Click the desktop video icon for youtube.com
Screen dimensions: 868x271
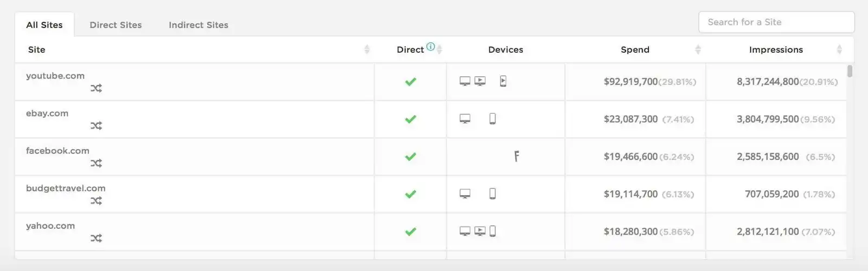[x=480, y=81]
